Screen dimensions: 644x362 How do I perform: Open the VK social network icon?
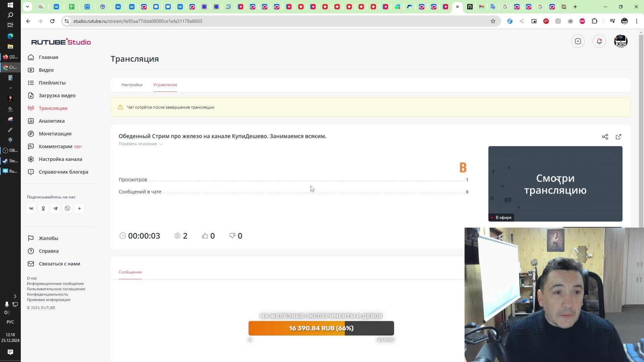31,208
